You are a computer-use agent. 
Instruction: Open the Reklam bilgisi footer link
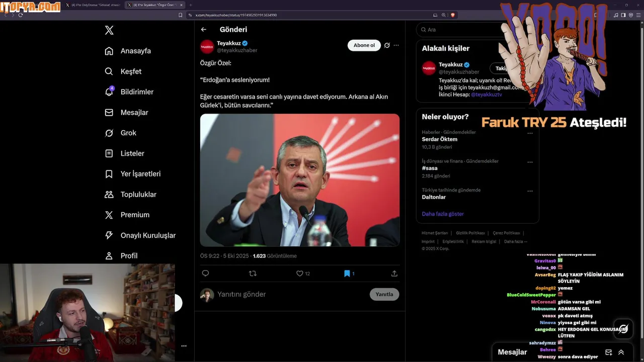[x=484, y=241]
